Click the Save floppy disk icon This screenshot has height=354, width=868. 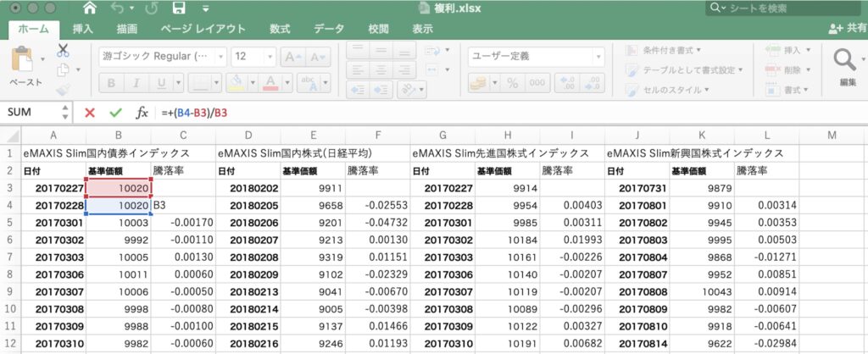point(179,8)
